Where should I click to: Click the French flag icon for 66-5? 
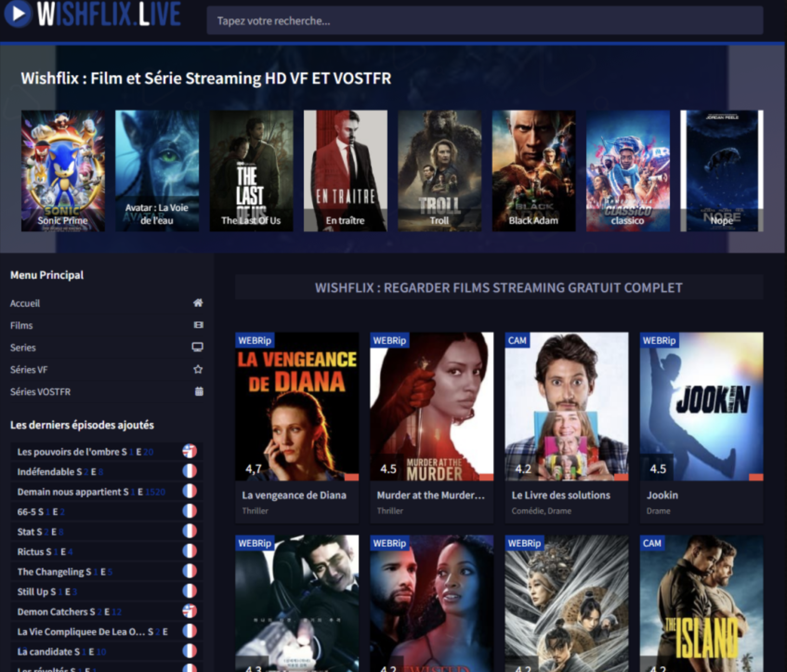pyautogui.click(x=190, y=511)
